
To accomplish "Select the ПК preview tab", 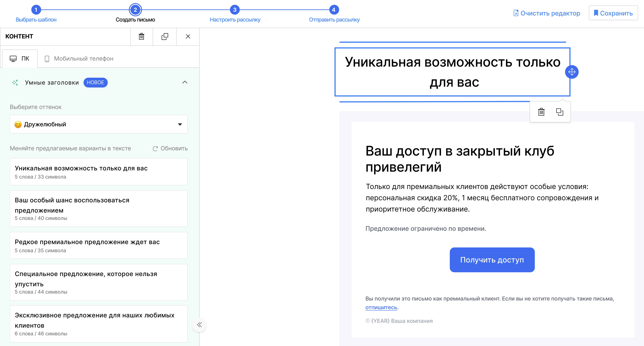I will click(x=20, y=58).
